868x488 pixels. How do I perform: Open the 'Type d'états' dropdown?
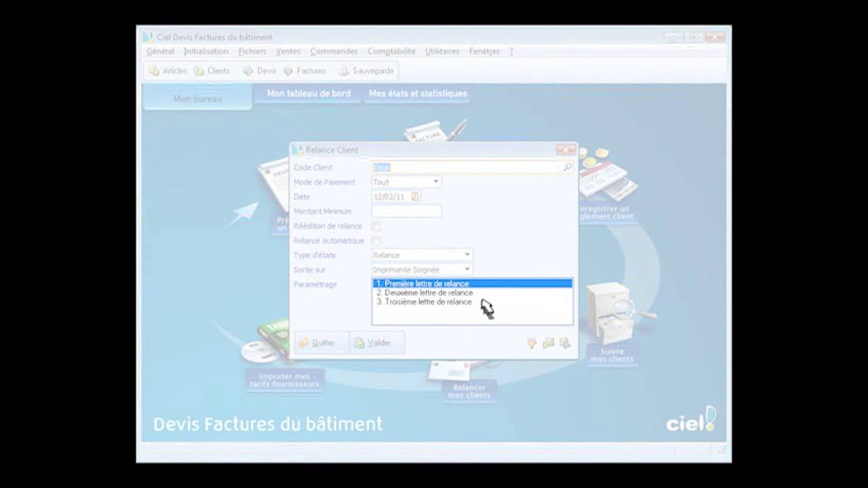(x=467, y=255)
